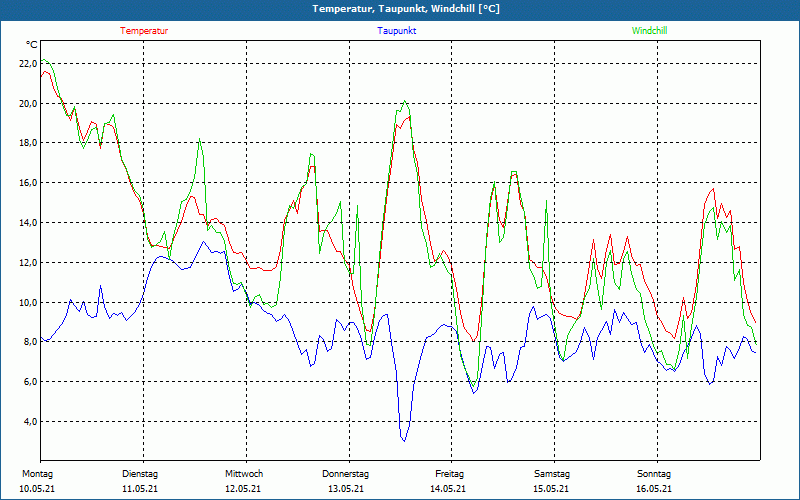
Task: Click the Dienstag day label
Action: (140, 474)
